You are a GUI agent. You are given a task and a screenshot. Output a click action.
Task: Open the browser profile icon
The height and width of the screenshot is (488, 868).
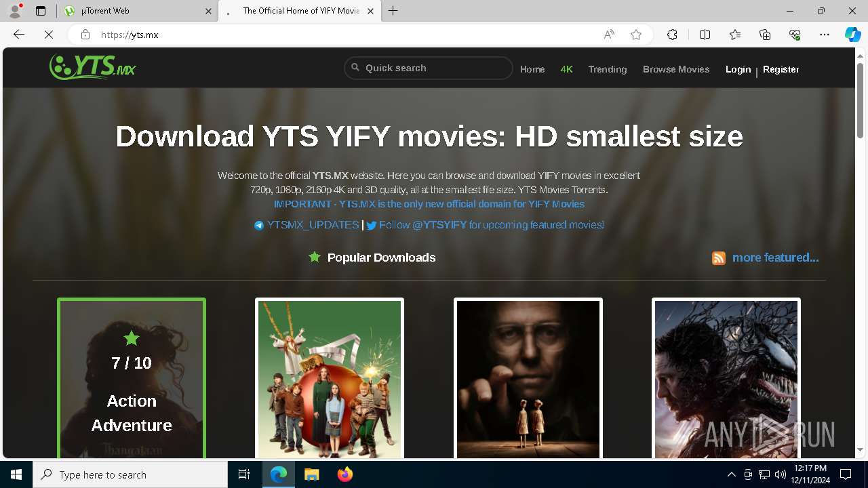coord(15,11)
